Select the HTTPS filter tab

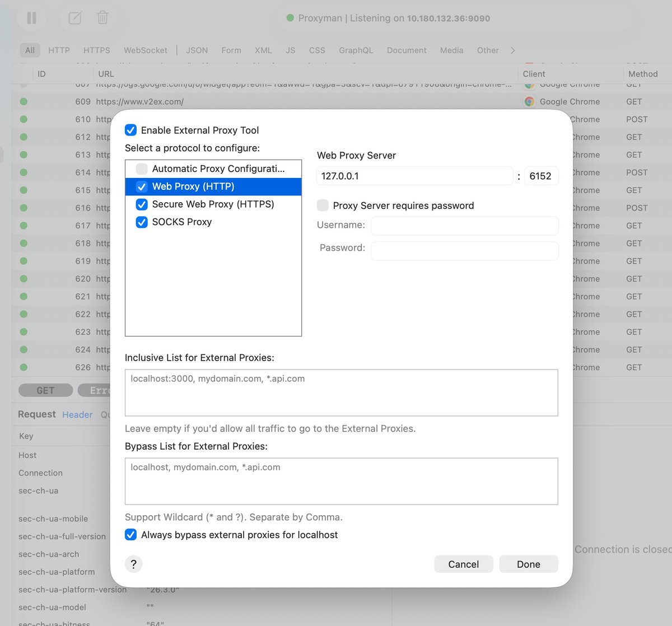[x=97, y=50]
